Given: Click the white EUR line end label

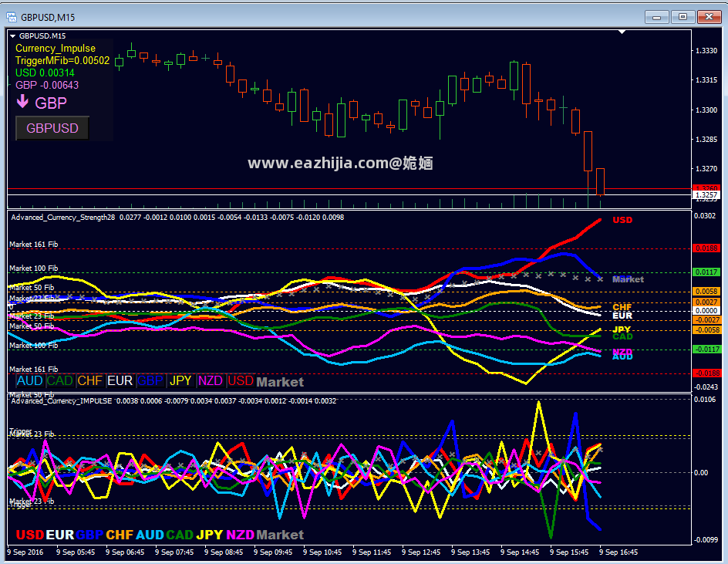Looking at the screenshot, I should point(622,316).
